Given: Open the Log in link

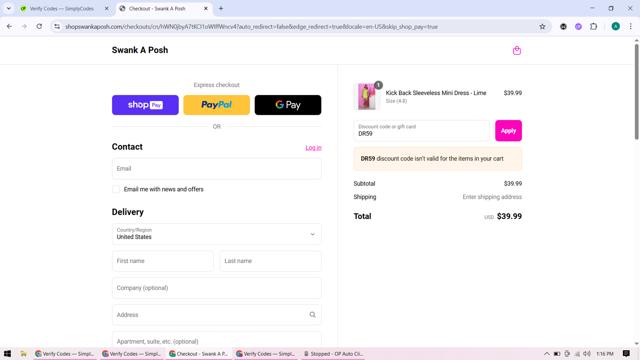Looking at the screenshot, I should [313, 148].
